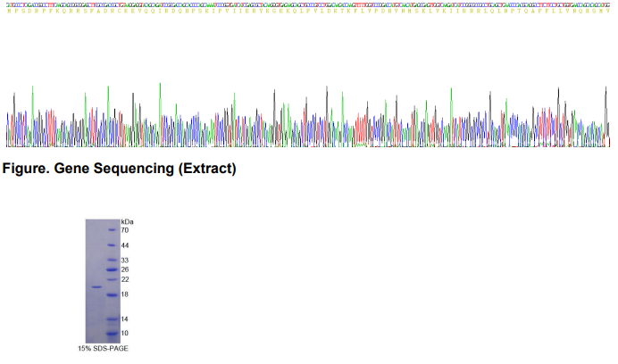
Task: Click the 10 kDa marker label
Action: [x=125, y=333]
